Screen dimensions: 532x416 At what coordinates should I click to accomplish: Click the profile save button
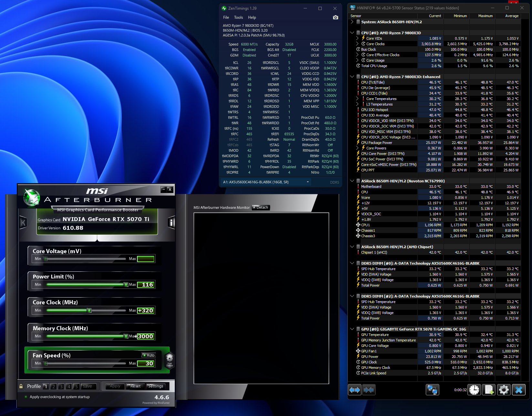click(x=87, y=386)
